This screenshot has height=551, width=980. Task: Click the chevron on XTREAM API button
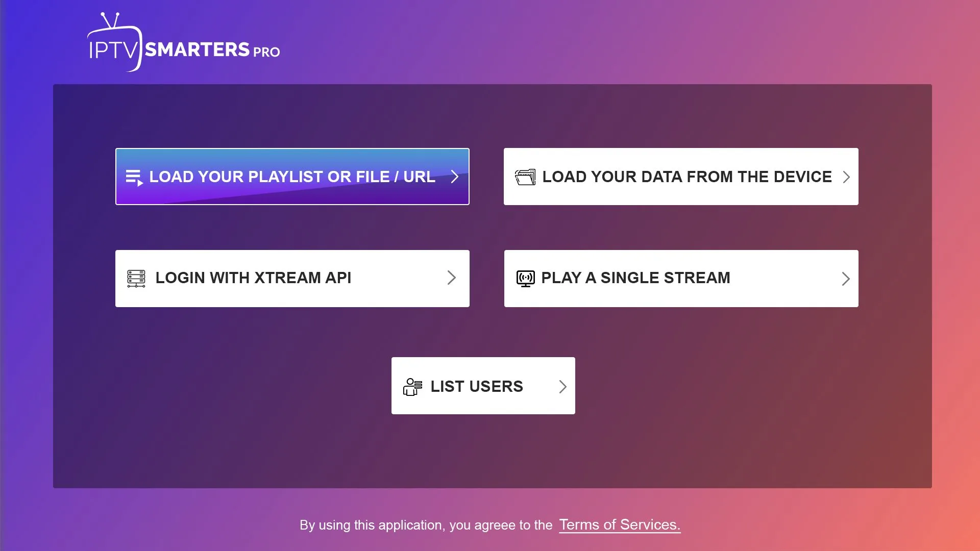tap(452, 278)
